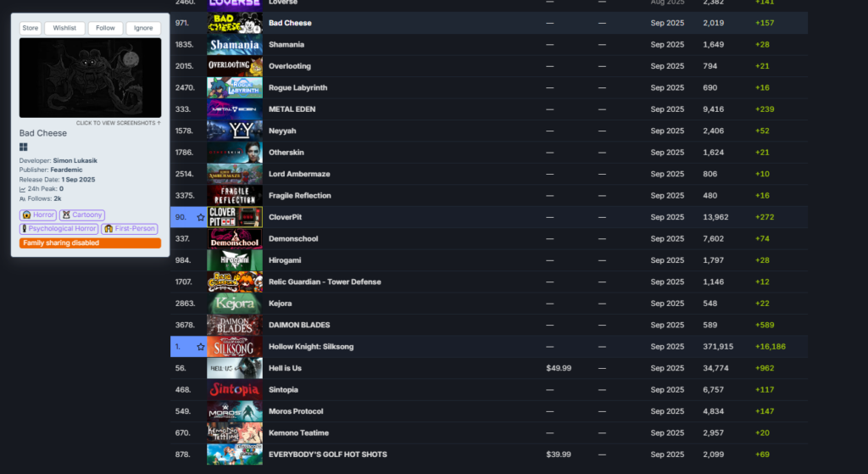
Task: Open the Hell is Us title link
Action: click(285, 369)
